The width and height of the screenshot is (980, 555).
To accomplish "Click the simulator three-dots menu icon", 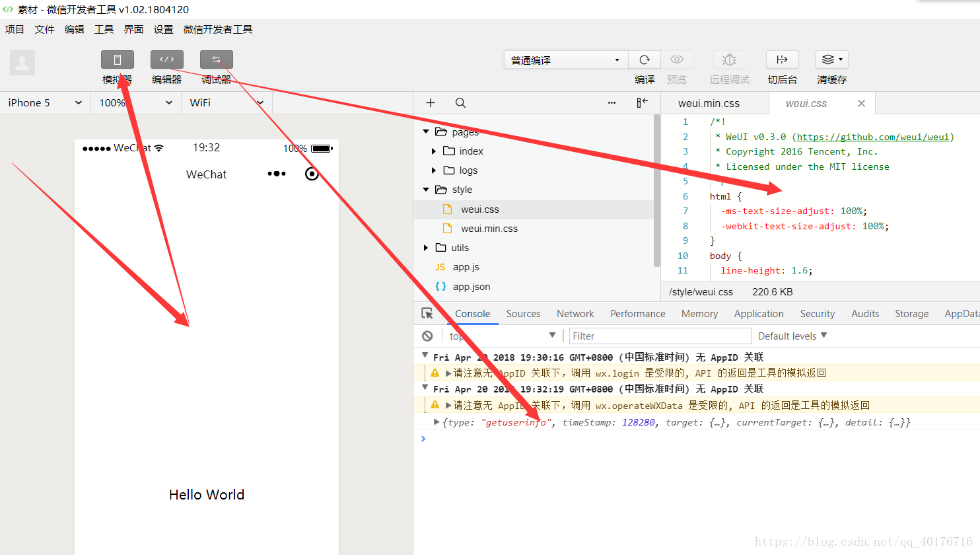I will [277, 174].
